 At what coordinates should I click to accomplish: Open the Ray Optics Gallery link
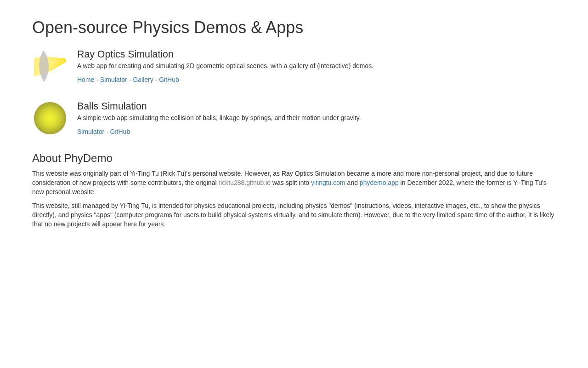coord(143,80)
